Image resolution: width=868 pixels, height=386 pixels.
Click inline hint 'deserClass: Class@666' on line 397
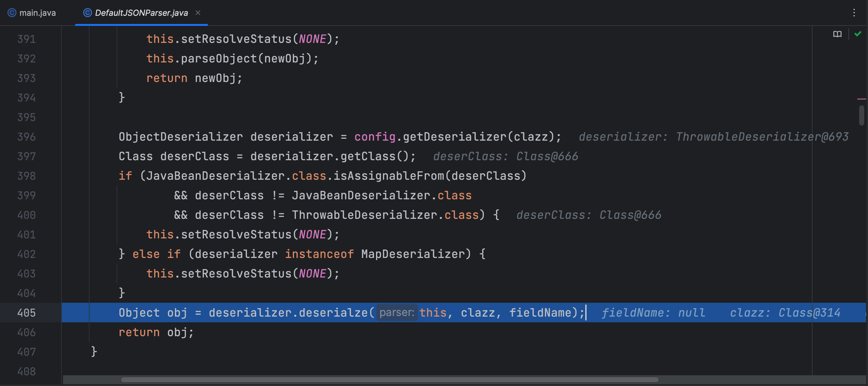coord(506,156)
